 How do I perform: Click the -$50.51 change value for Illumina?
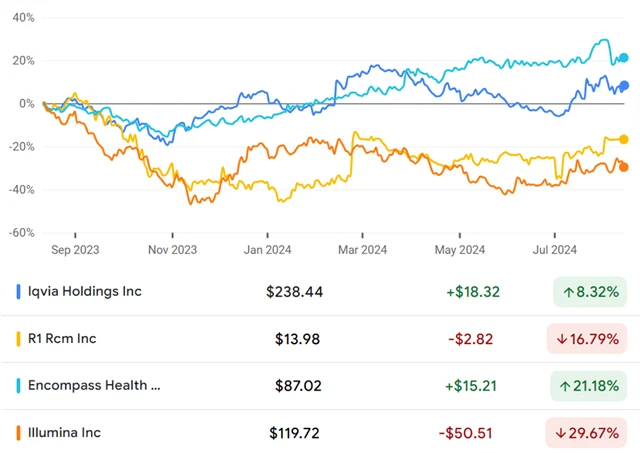[x=466, y=433]
